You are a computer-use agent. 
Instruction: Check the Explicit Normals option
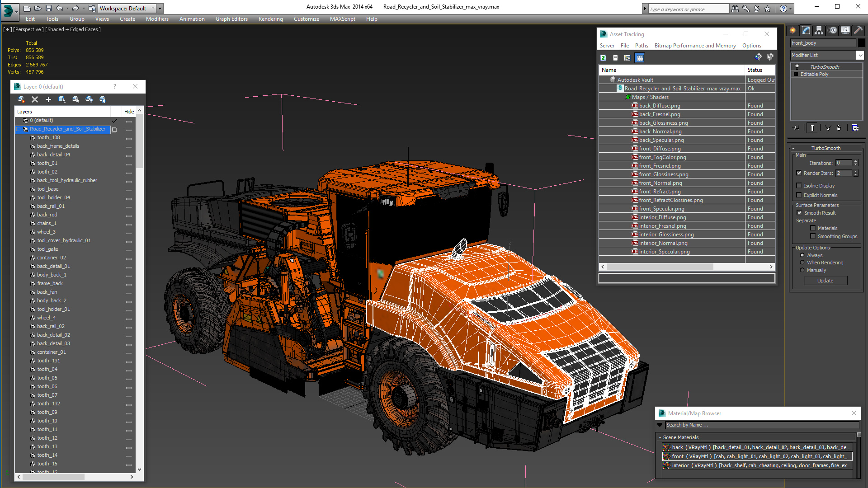coord(799,195)
